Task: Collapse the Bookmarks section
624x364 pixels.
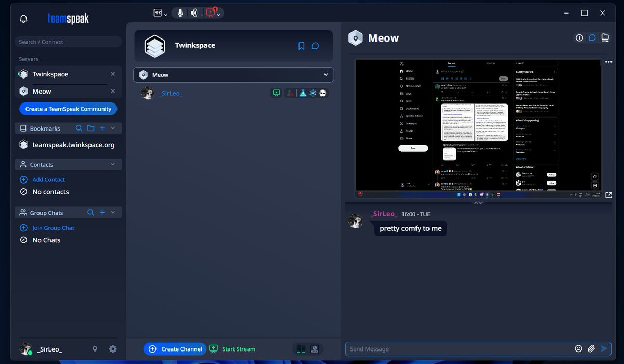Action: tap(113, 128)
